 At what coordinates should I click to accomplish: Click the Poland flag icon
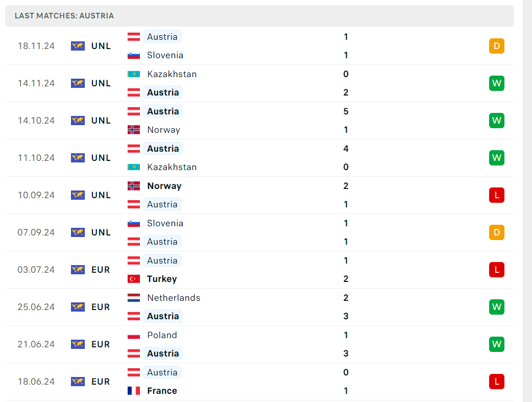point(134,335)
